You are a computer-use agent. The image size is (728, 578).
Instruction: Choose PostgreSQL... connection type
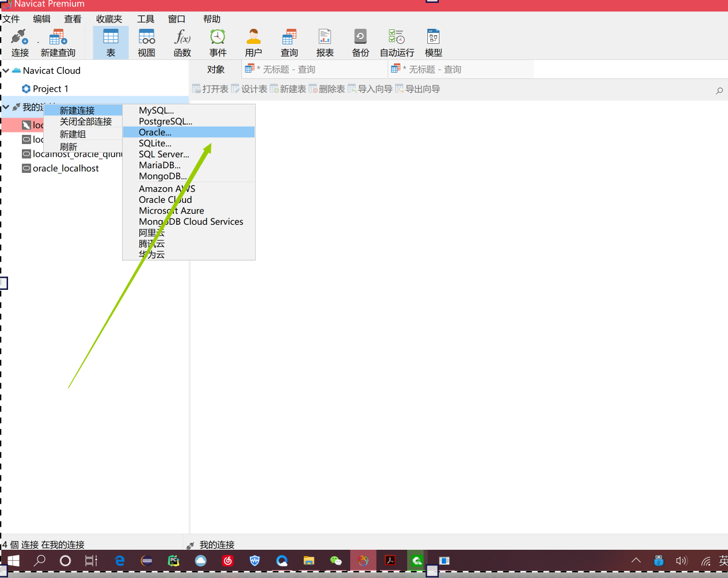tap(189, 121)
